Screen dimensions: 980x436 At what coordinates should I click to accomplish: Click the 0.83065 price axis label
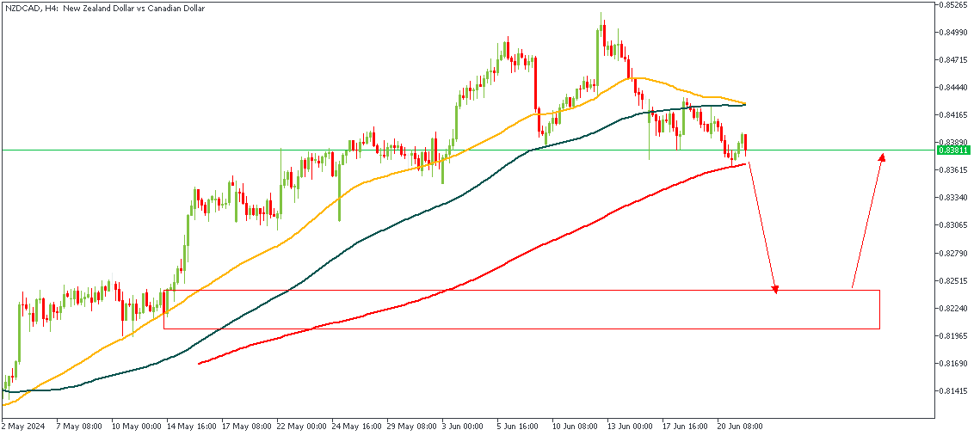click(x=955, y=224)
